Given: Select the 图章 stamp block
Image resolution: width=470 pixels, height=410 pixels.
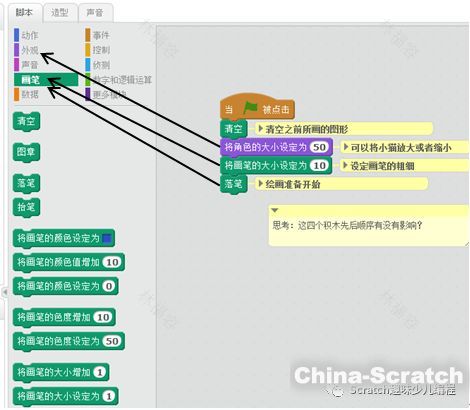Looking at the screenshot, I should 26,152.
